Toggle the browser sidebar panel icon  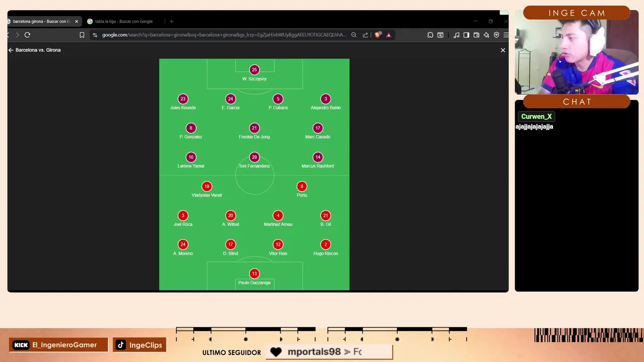[x=466, y=35]
